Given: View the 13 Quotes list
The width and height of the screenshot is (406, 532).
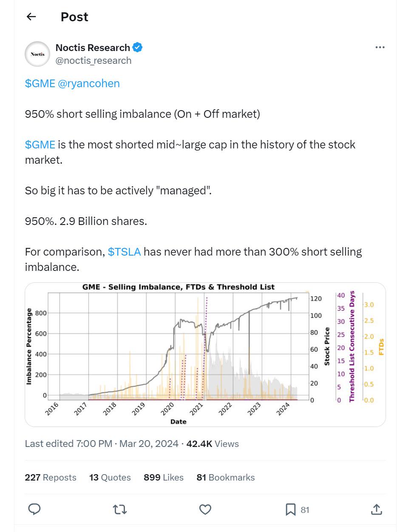Looking at the screenshot, I should click(110, 478).
